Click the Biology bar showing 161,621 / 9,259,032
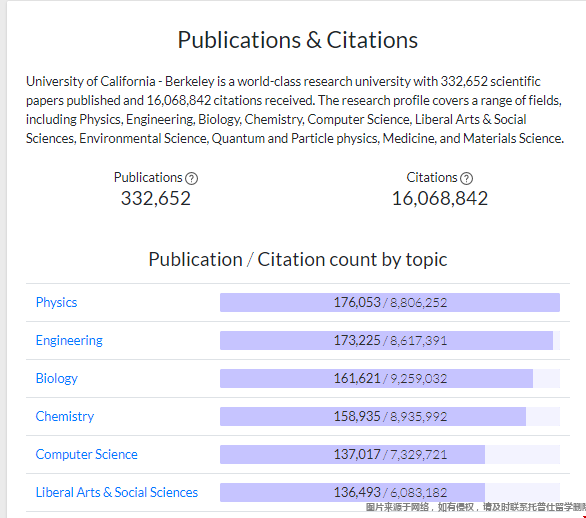Image resolution: width=586 pixels, height=518 pixels. [390, 378]
